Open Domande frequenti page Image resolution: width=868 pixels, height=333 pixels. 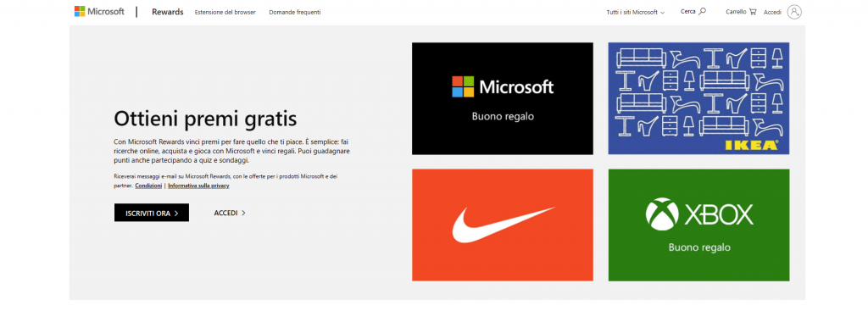[x=294, y=12]
